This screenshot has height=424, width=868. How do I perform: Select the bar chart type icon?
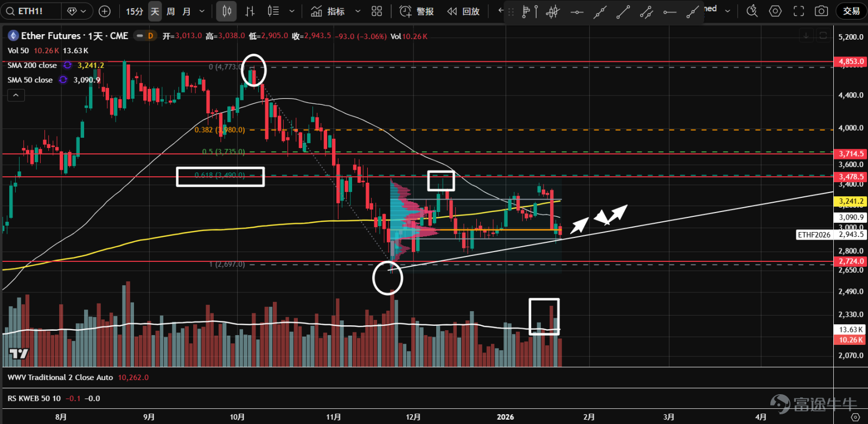[250, 11]
